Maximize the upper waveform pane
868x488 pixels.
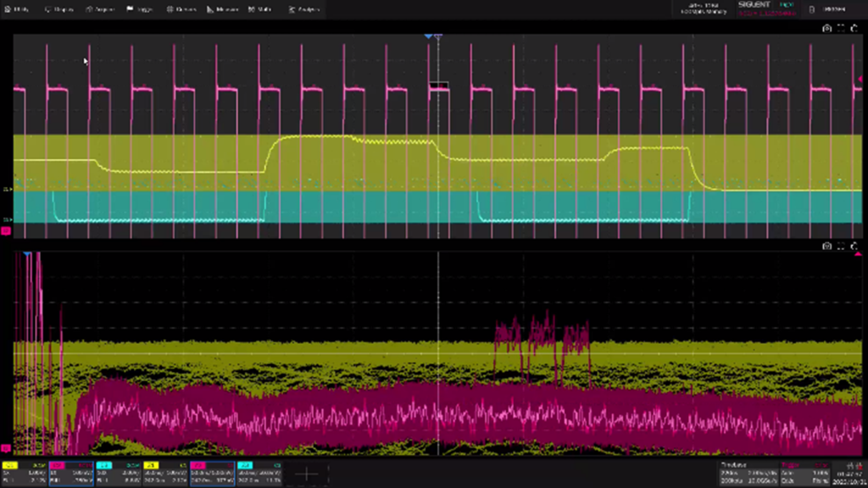pyautogui.click(x=841, y=28)
